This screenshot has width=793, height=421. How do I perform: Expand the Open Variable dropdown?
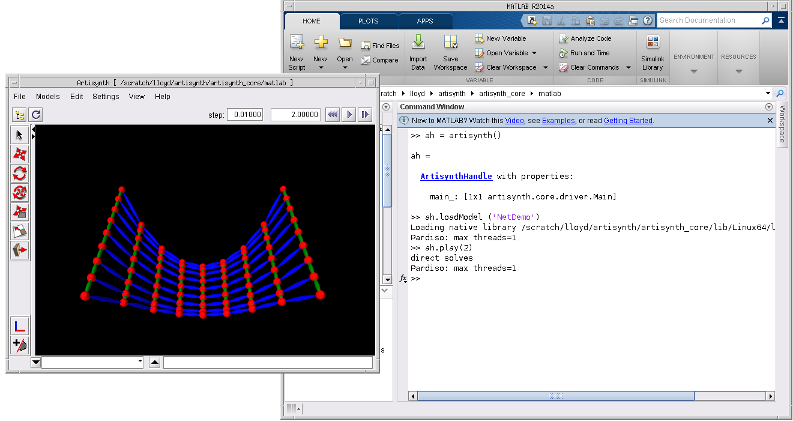(533, 53)
